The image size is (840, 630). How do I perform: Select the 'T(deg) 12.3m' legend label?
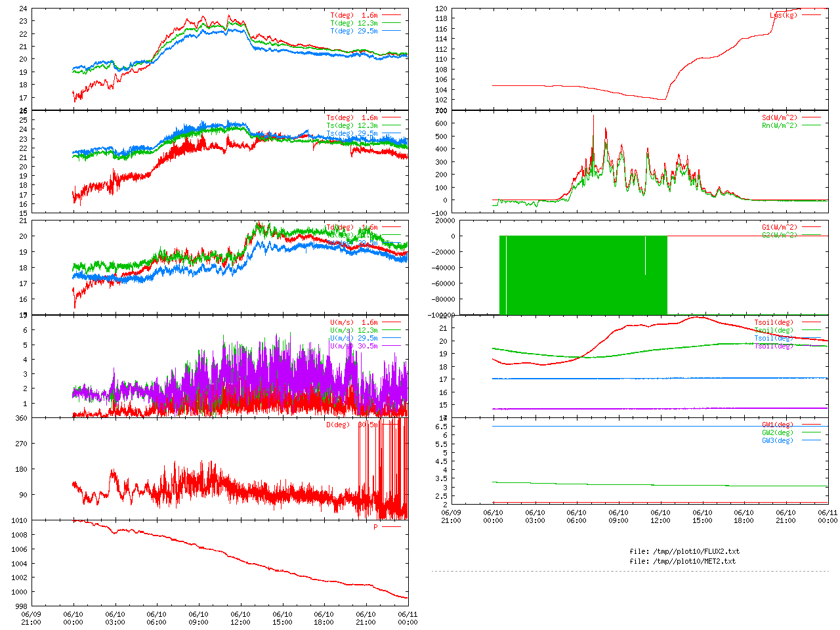pos(354,23)
